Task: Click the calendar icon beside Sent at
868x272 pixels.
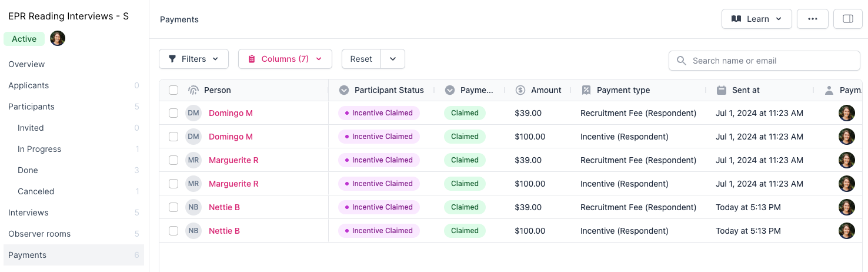Action: click(721, 90)
